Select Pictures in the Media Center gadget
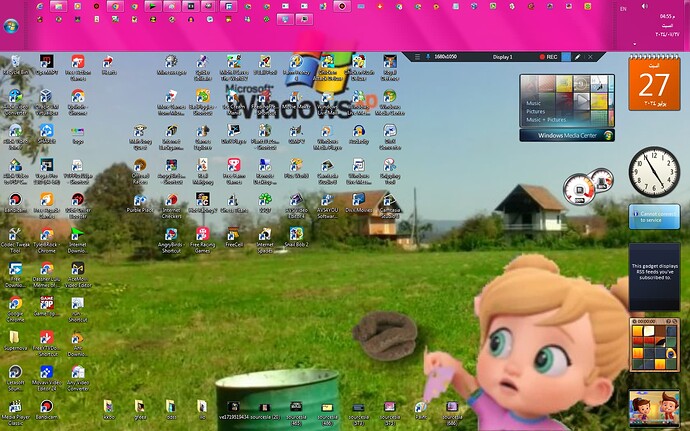This screenshot has width=690, height=431. (536, 111)
